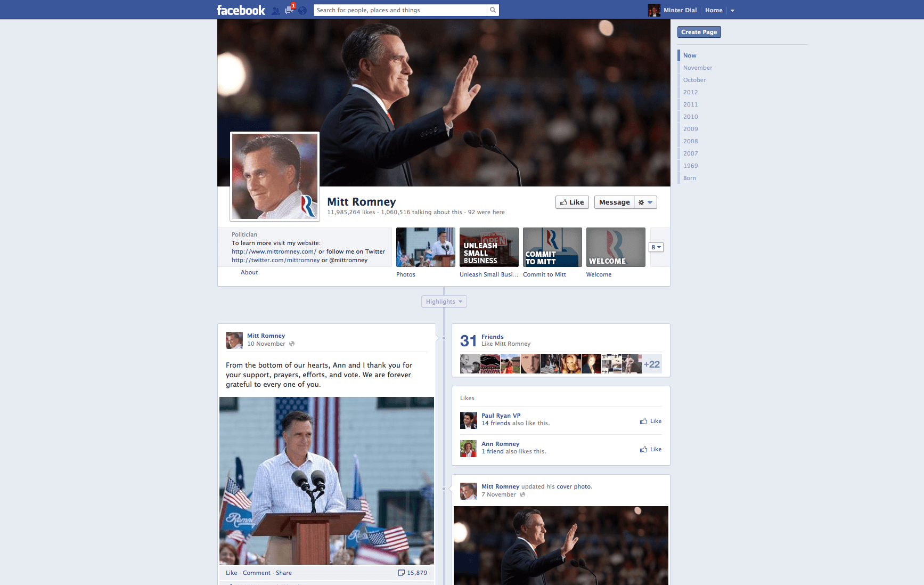Jump to November in timeline navigation
The image size is (924, 585).
click(698, 68)
